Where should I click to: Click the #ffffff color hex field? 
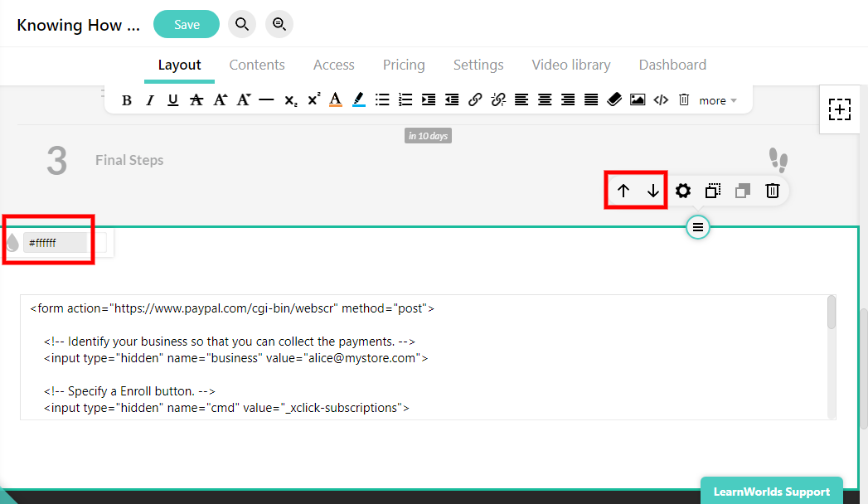(x=56, y=243)
